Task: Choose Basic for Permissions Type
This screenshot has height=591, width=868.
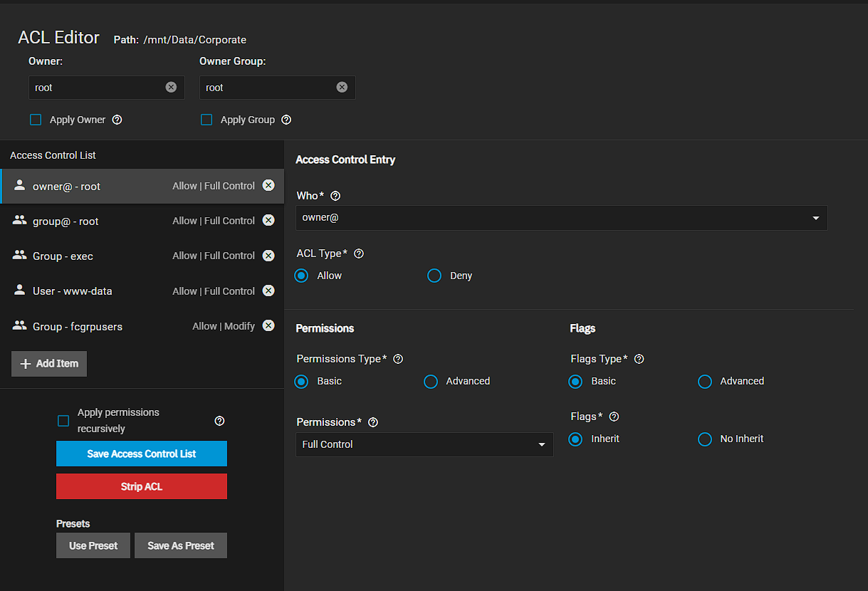Action: coord(302,381)
